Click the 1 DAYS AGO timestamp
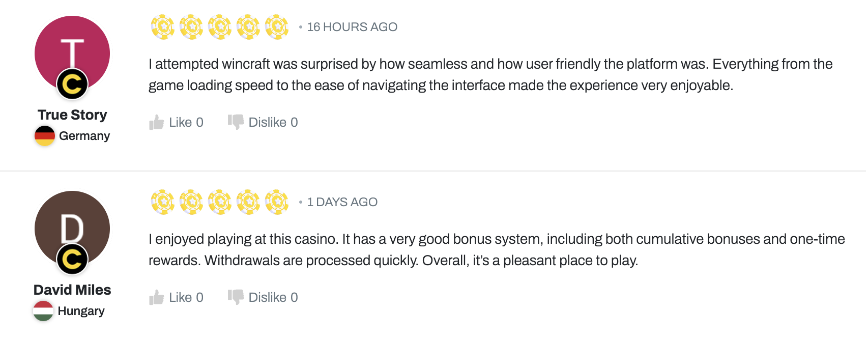868x340 pixels. pos(341,202)
